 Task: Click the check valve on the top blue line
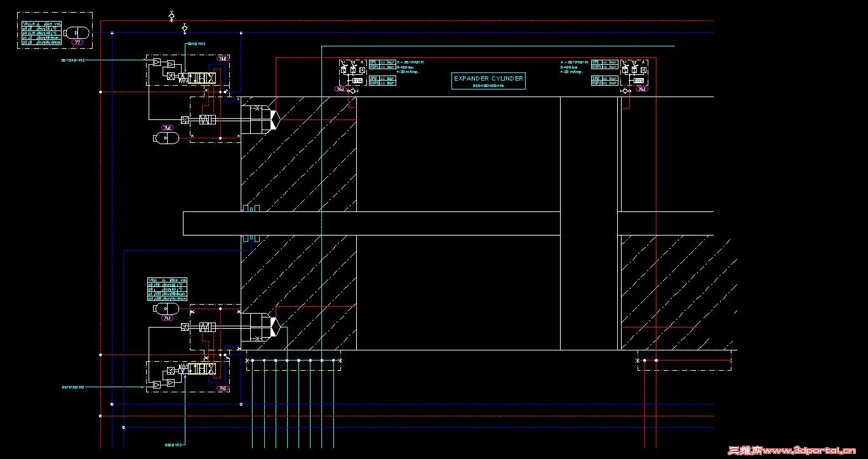click(x=185, y=28)
